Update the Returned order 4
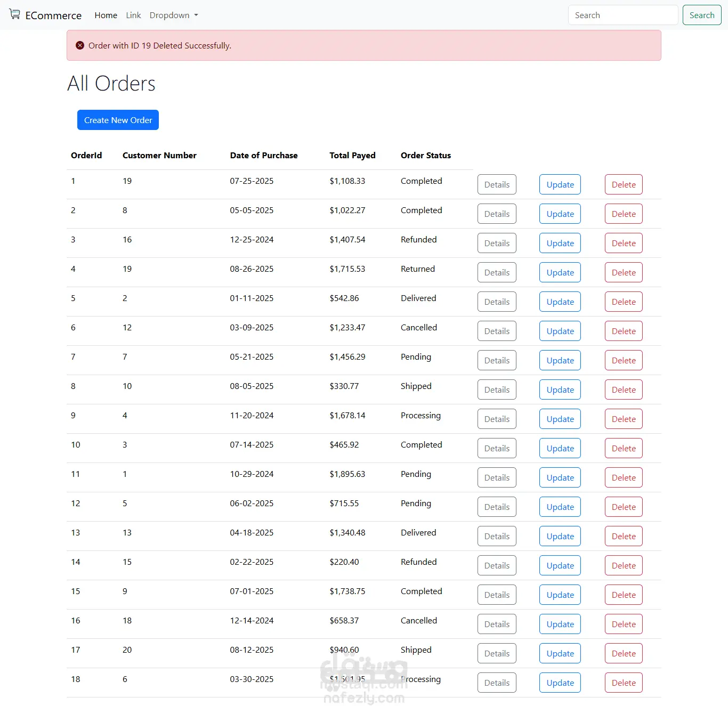The image size is (728, 706). click(560, 272)
